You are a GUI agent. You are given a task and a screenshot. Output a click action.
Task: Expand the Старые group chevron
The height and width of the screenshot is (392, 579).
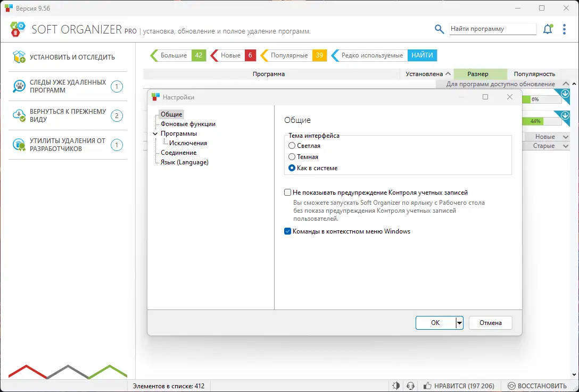565,146
